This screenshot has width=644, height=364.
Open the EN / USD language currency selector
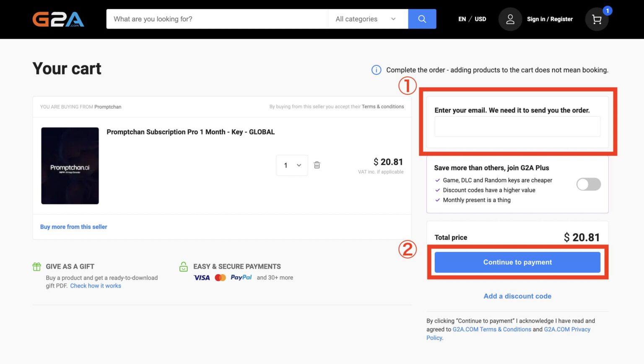[x=472, y=19]
